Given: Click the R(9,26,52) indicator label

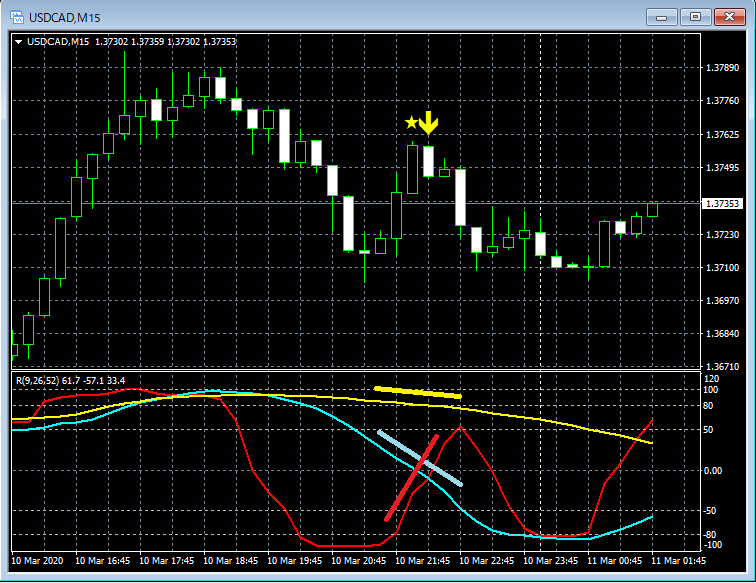Looking at the screenshot, I should 70,380.
